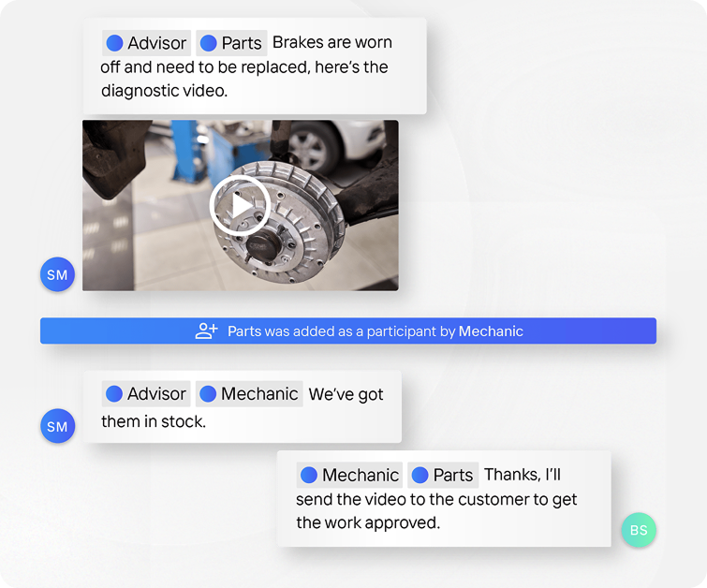Click the 'them in stock.' message text
The height and width of the screenshot is (588, 707).
154,421
